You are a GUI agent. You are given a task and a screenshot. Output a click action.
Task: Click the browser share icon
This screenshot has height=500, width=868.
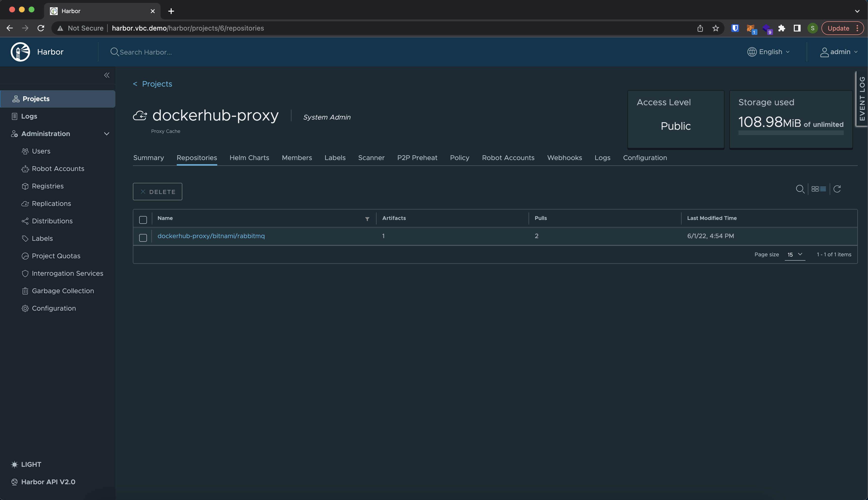coord(700,28)
